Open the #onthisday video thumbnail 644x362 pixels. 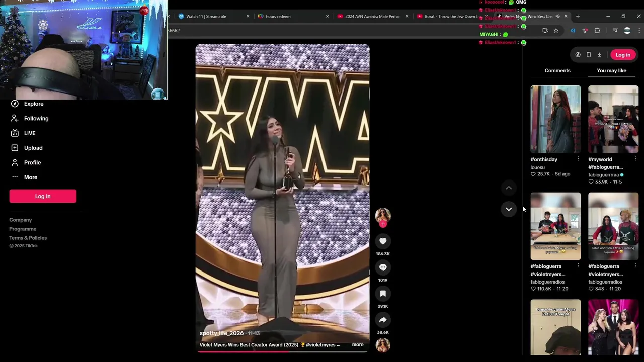click(x=555, y=119)
